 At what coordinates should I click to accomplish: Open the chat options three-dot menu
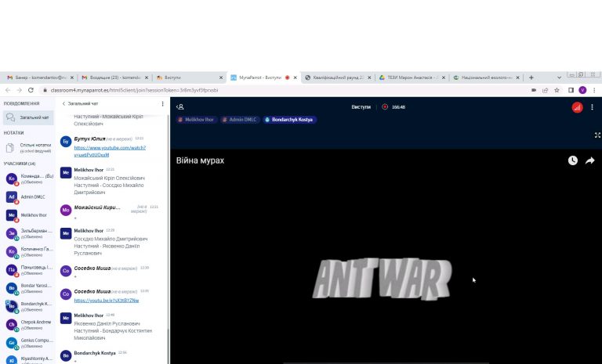[x=162, y=103]
